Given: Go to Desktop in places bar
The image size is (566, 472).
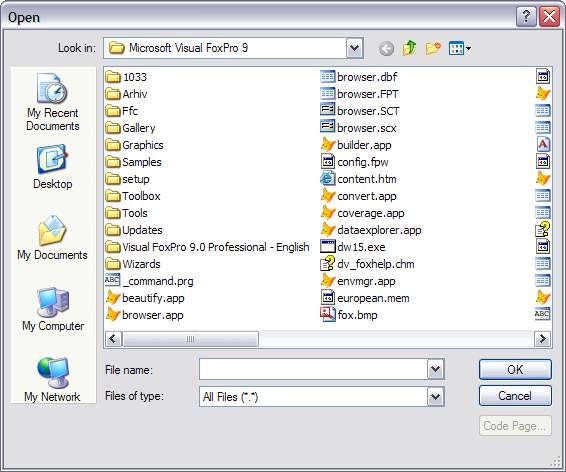Looking at the screenshot, I should [53, 167].
